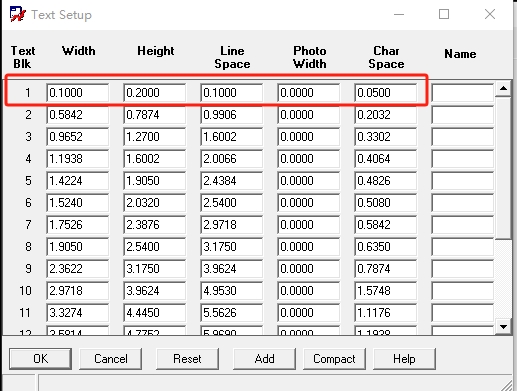Select Name field for text block 1

click(x=462, y=93)
